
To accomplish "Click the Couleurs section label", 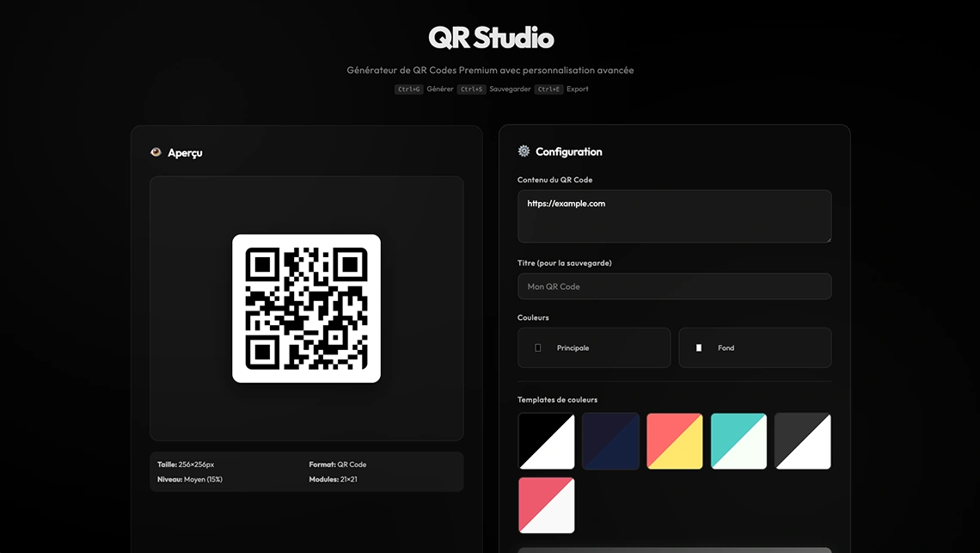I will tap(533, 318).
